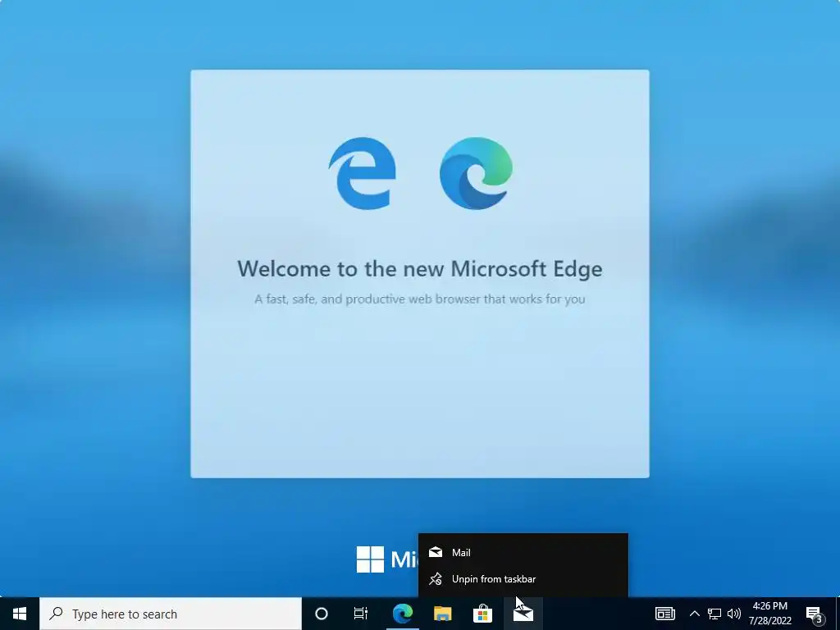
Task: Show hidden system tray icons
Action: click(694, 614)
